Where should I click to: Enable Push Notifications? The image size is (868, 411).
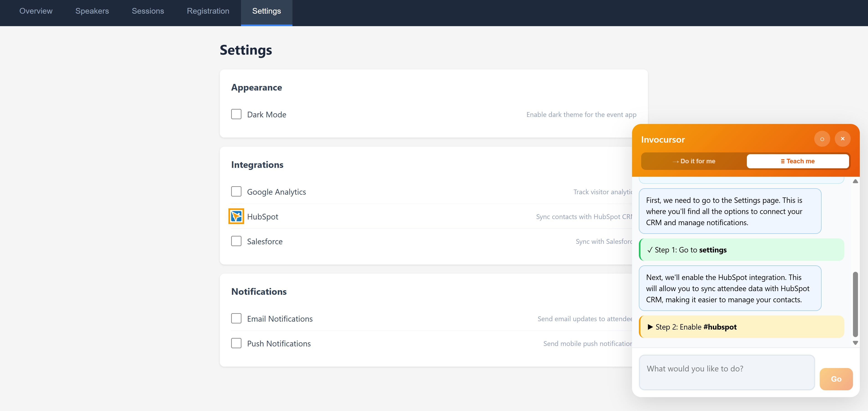[236, 343]
